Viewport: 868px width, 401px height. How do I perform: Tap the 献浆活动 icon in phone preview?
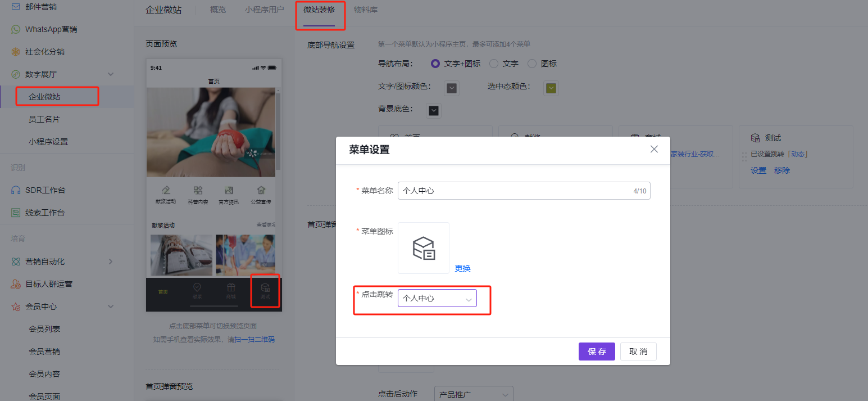pyautogui.click(x=166, y=190)
